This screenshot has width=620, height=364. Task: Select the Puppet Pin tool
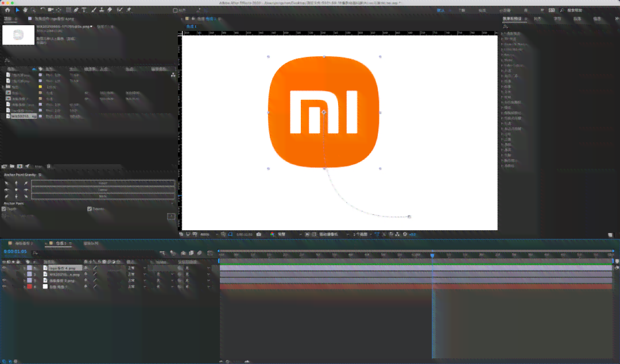pos(129,10)
